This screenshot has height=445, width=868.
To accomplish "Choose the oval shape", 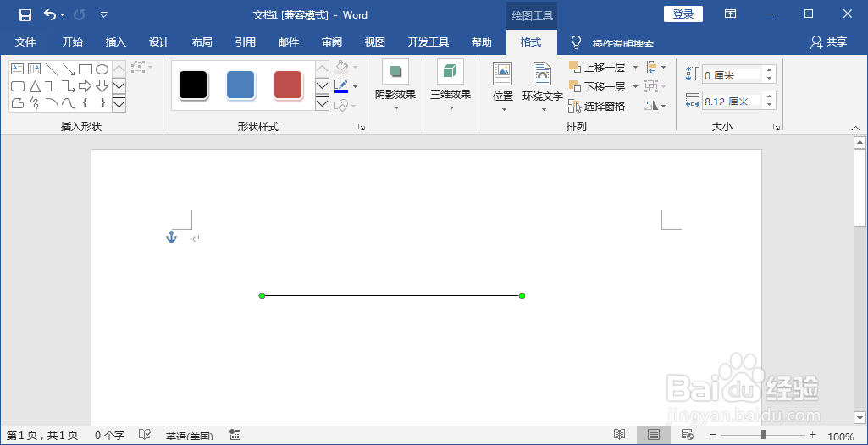I will tap(102, 69).
